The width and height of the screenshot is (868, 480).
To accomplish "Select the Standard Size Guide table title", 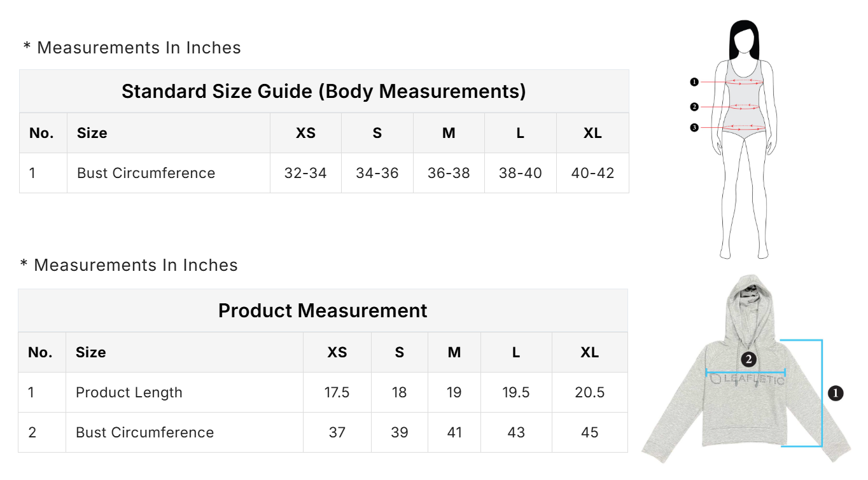I will (x=323, y=92).
